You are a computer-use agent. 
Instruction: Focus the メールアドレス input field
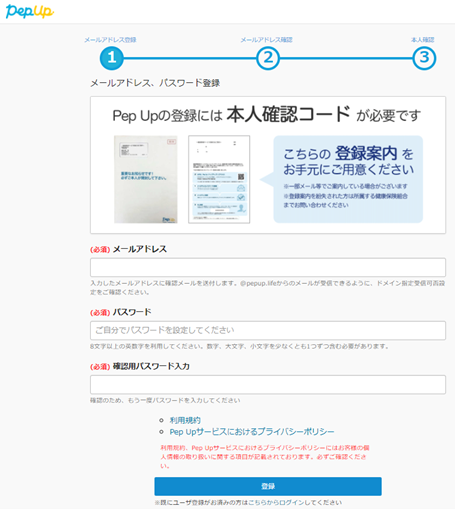(x=268, y=267)
